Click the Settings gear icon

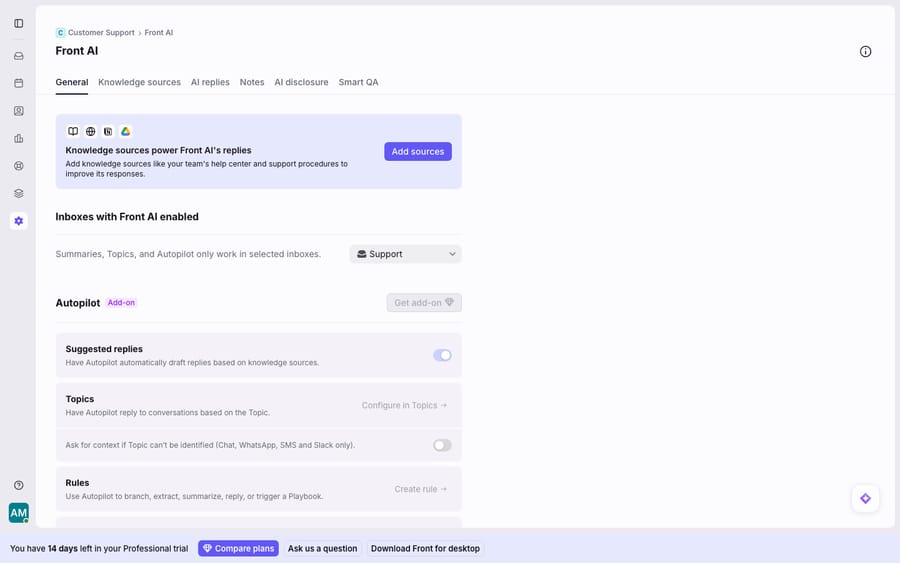pyautogui.click(x=18, y=221)
